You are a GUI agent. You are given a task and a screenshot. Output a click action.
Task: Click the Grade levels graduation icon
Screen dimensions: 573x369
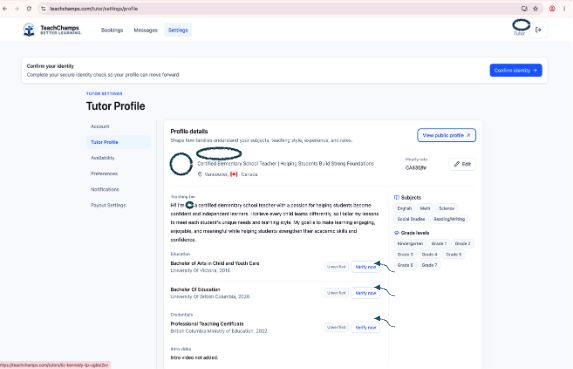coord(396,233)
